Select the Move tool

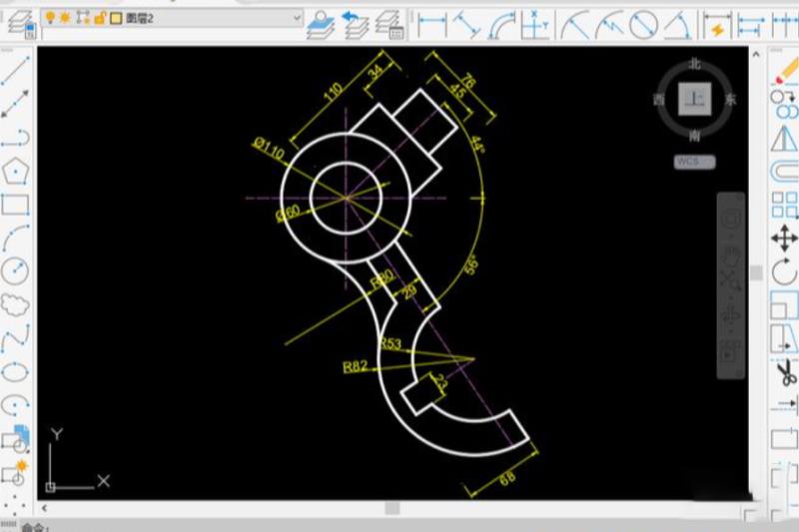pos(785,239)
